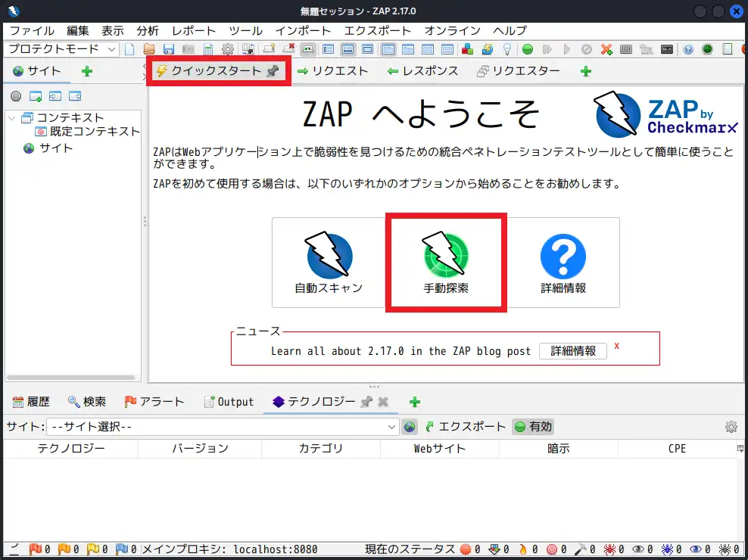Click the lightbulb icon in main toolbar
Image resolution: width=748 pixels, height=560 pixels.
coord(507,49)
